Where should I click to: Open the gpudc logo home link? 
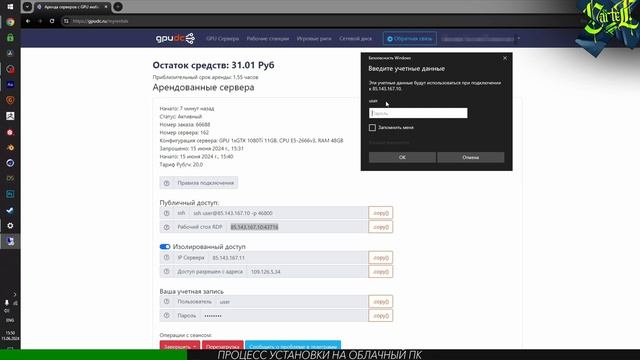click(175, 38)
